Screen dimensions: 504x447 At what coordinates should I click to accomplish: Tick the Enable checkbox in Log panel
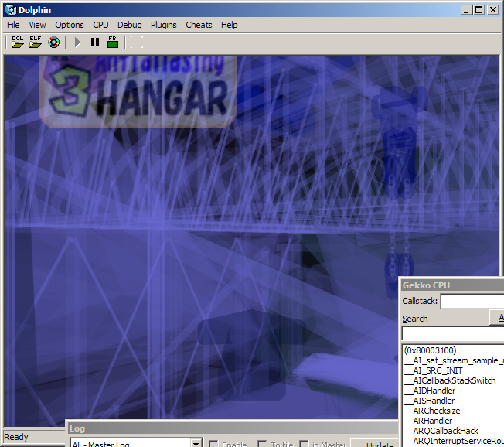coord(213,444)
